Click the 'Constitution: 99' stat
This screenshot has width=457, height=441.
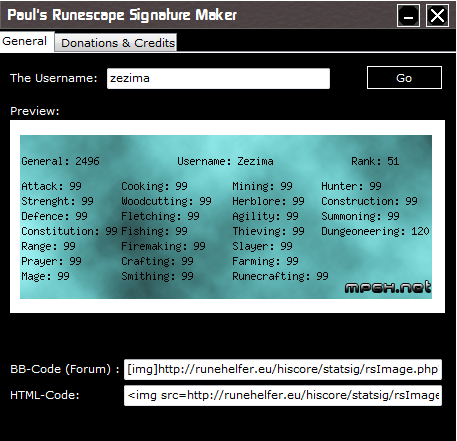coord(69,231)
